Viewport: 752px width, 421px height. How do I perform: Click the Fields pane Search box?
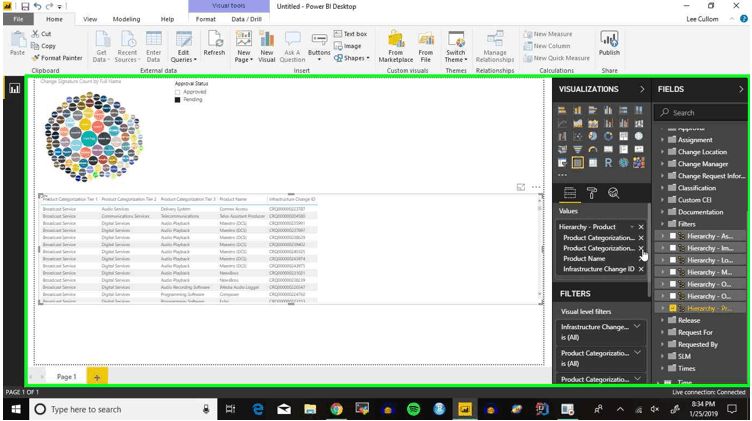(700, 113)
